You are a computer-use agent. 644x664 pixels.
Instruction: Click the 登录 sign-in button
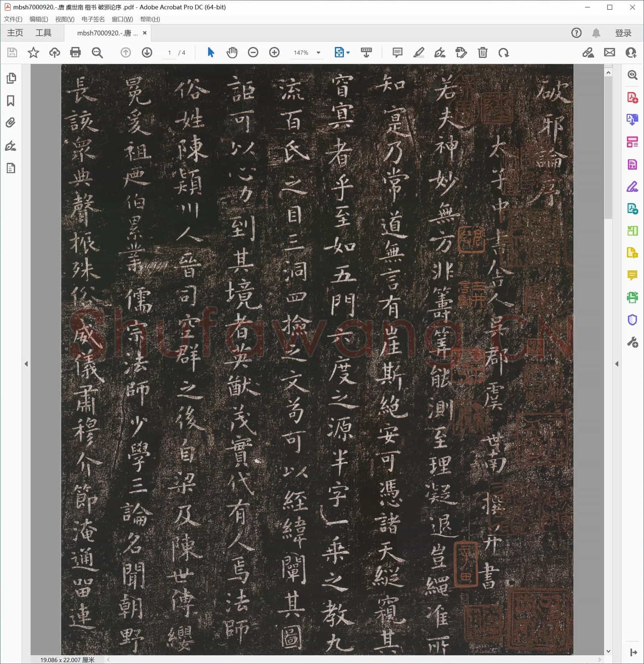click(623, 33)
